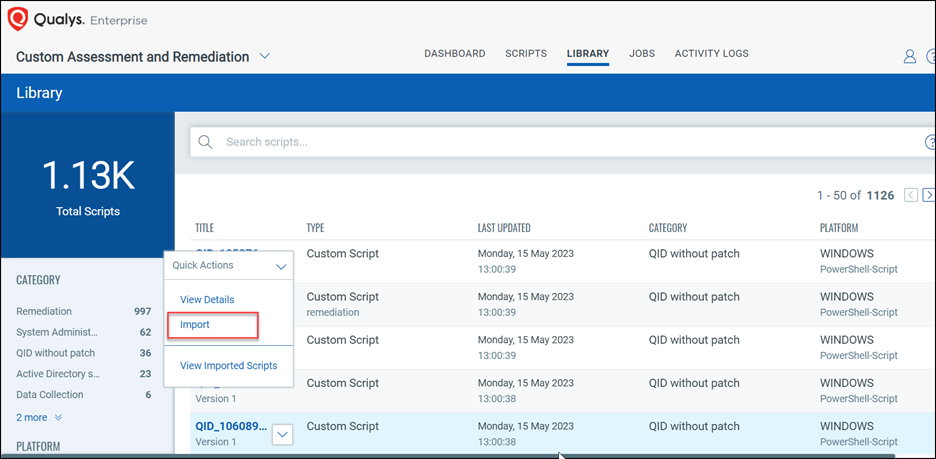The height and width of the screenshot is (459, 936).
Task: Select the LIBRARY tab
Action: pyautogui.click(x=588, y=54)
